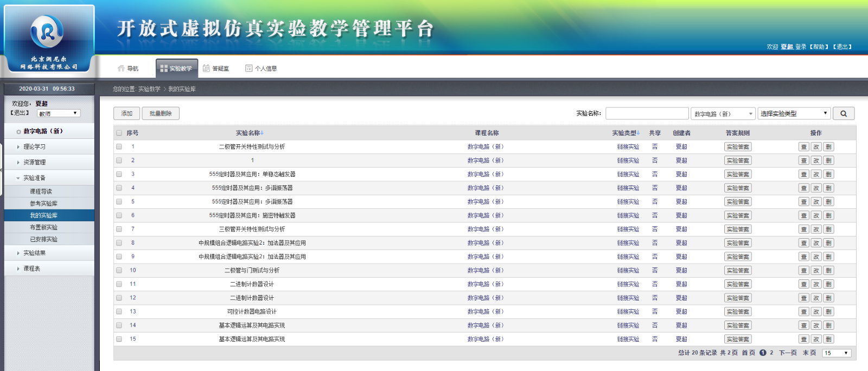
Task: Toggle the select-all checkbox in table header
Action: (119, 133)
